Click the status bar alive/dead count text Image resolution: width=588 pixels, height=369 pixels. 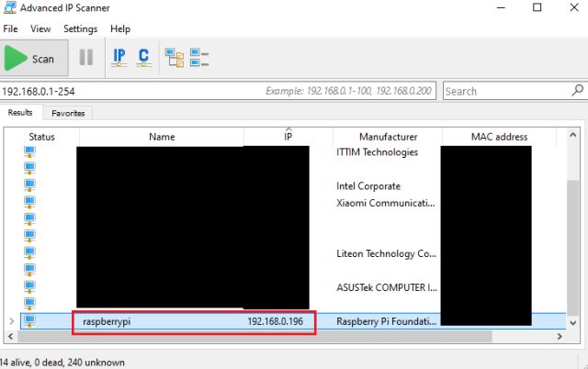click(62, 363)
